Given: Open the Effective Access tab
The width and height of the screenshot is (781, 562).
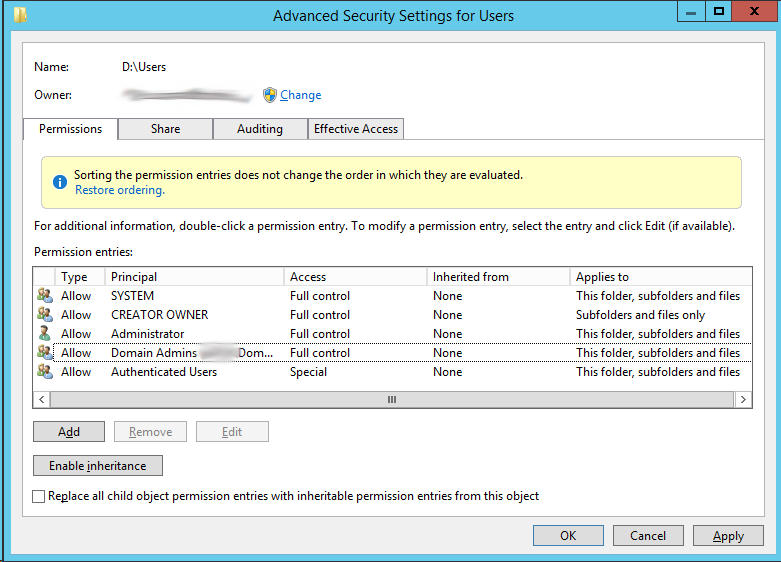Looking at the screenshot, I should tap(356, 129).
